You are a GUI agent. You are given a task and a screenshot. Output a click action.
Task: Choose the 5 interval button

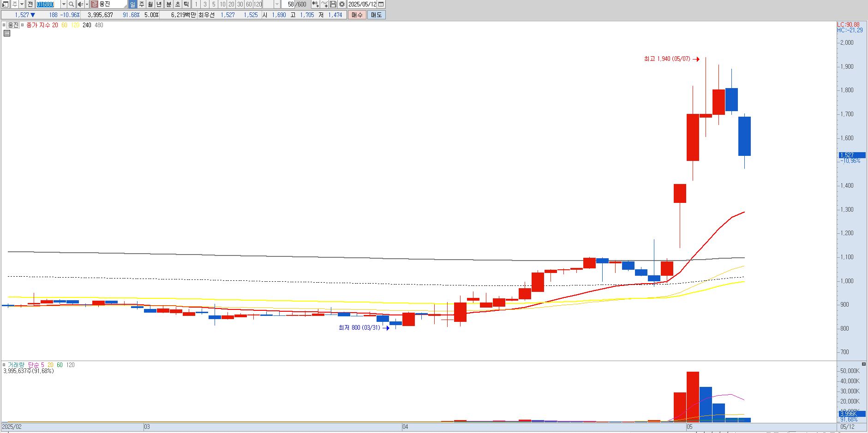pyautogui.click(x=214, y=4)
